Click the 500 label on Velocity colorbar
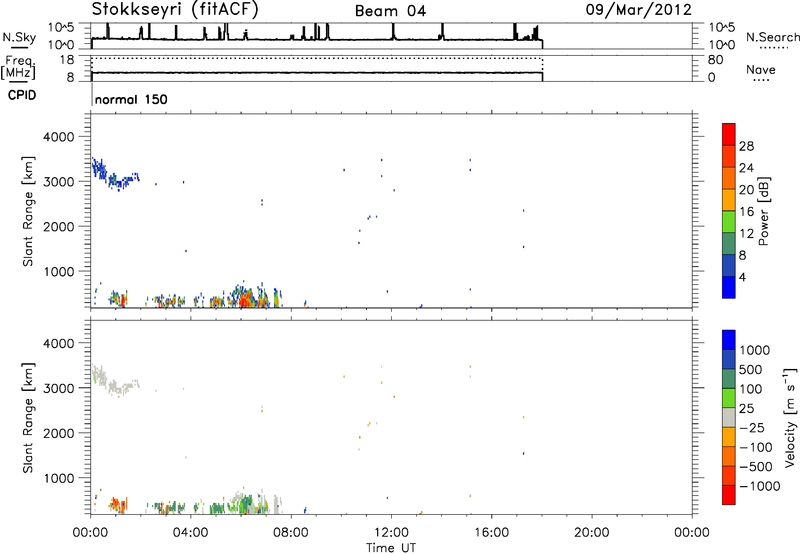The height and width of the screenshot is (554, 800). [x=751, y=370]
